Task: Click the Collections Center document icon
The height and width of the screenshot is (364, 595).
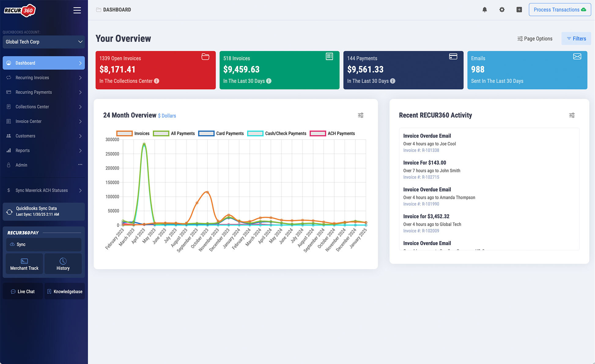Action: click(9, 107)
